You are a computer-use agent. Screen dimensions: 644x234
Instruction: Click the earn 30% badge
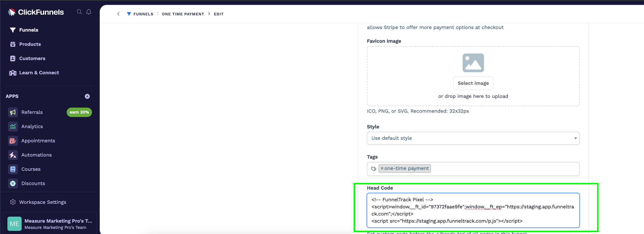click(x=79, y=112)
